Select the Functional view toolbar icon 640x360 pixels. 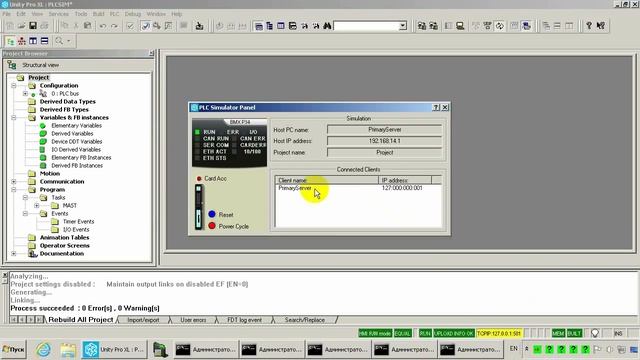pyautogui.click(x=22, y=41)
